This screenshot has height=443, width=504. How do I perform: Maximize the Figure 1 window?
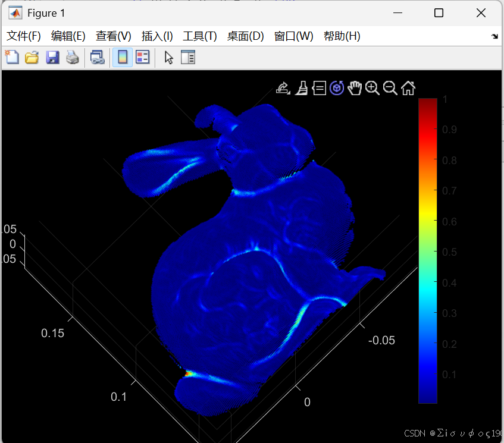tap(439, 13)
